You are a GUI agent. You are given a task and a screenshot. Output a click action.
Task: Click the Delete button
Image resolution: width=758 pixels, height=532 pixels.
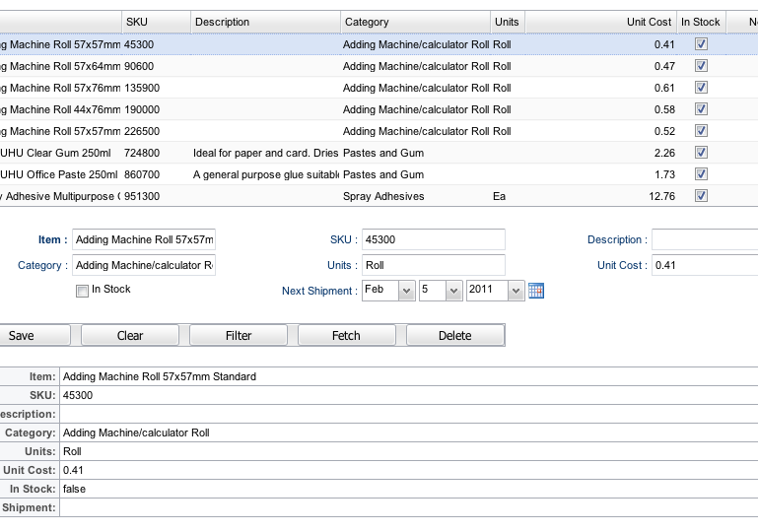click(454, 336)
